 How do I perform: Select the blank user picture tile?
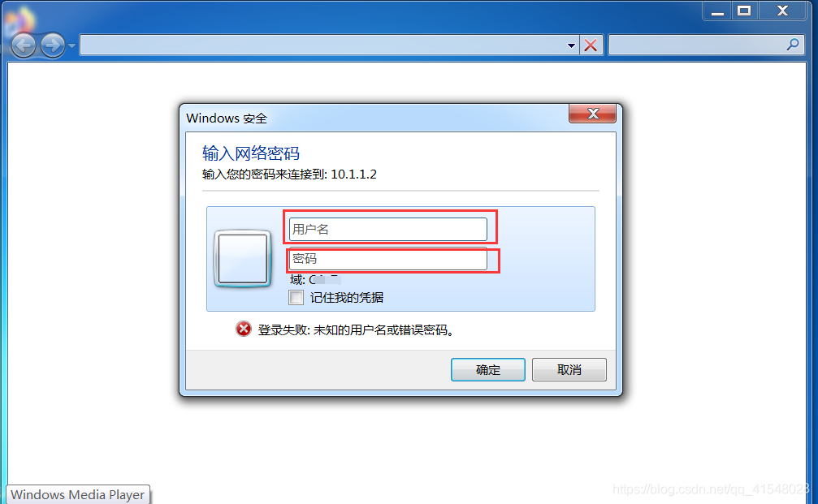243,259
